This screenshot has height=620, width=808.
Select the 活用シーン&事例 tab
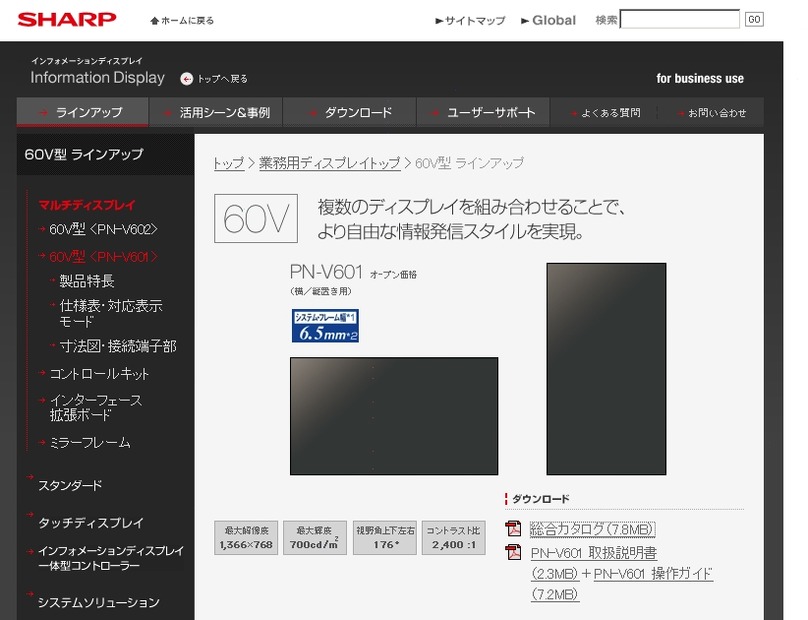pos(216,112)
